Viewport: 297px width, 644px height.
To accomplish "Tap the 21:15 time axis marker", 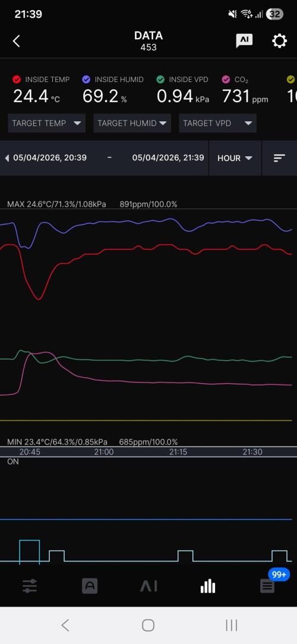I will point(178,452).
